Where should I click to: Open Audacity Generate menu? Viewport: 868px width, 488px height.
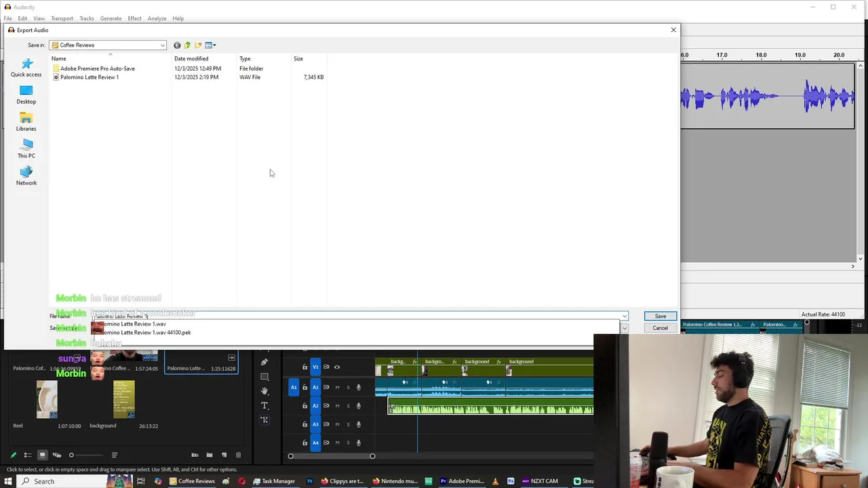(111, 18)
